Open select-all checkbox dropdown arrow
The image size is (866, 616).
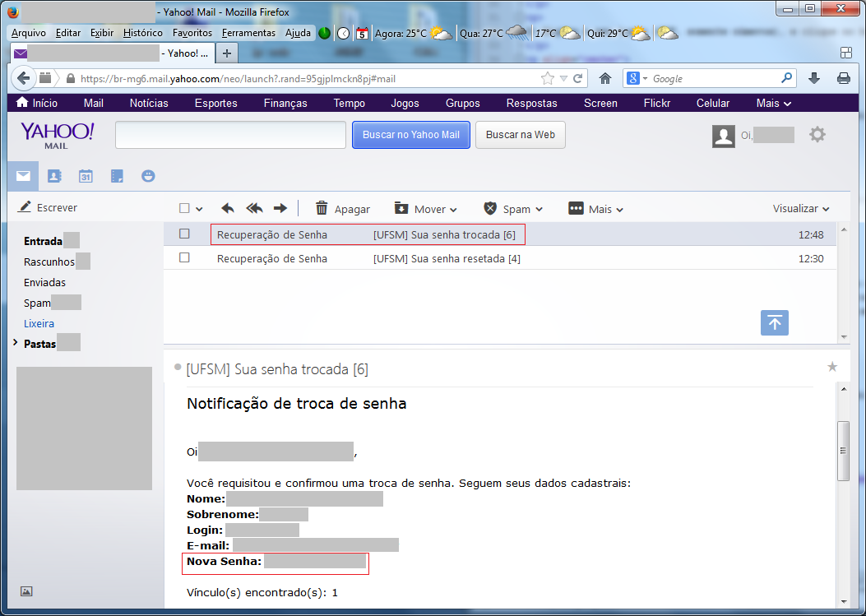pyautogui.click(x=199, y=210)
